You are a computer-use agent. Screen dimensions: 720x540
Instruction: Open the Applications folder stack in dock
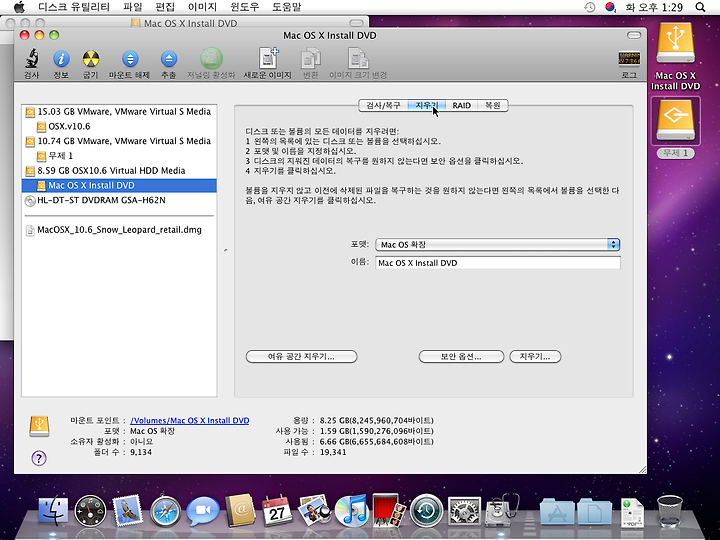coord(557,511)
